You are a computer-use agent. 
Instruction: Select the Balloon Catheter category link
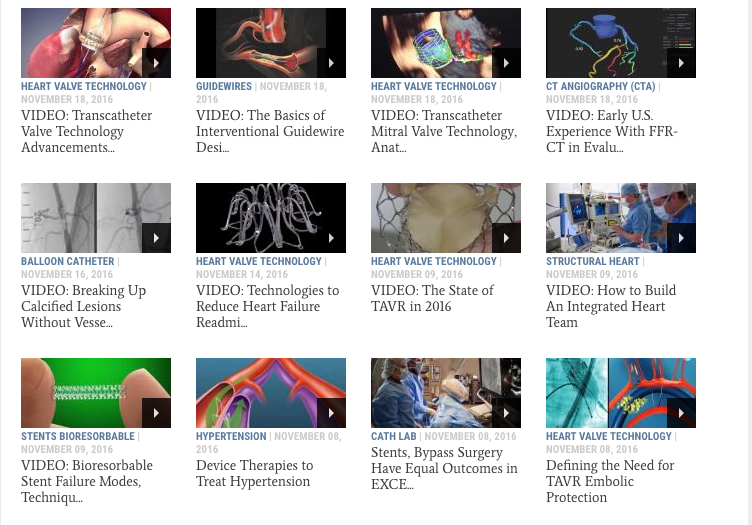click(68, 261)
